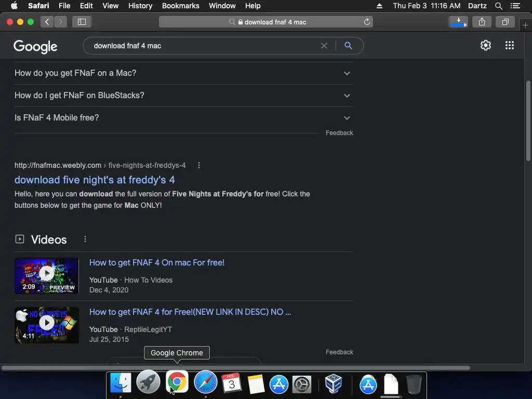Viewport: 532px width, 399px height.
Task: Open Finder from the Dock
Action: click(121, 383)
